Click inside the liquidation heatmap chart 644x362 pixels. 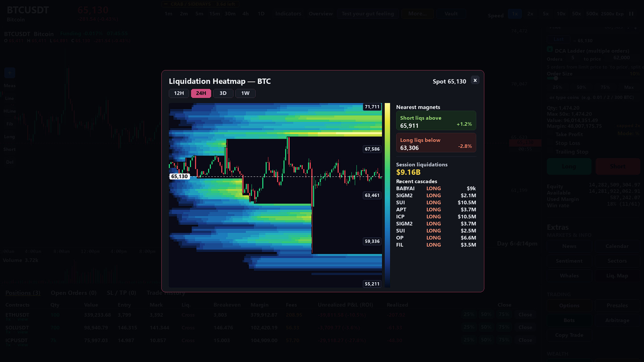click(x=275, y=195)
